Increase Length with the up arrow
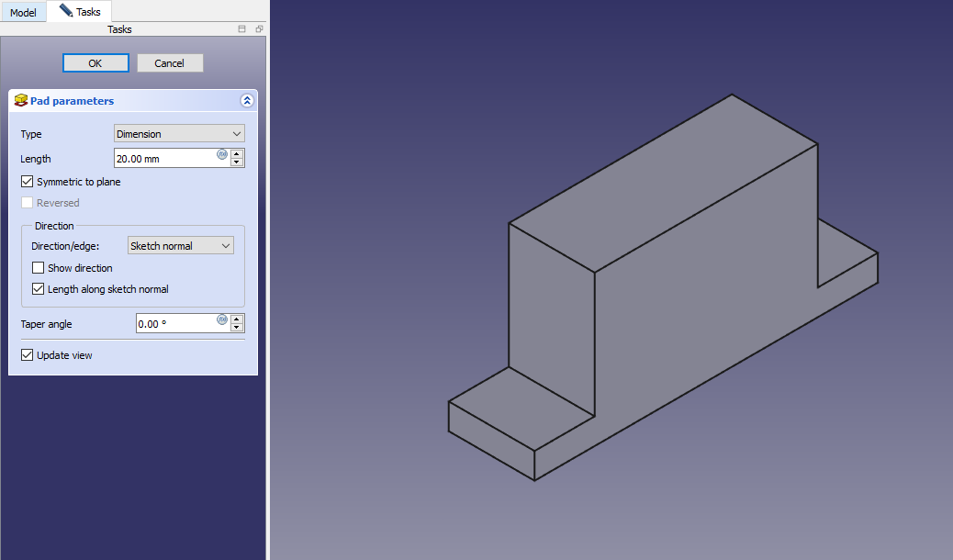Image resolution: width=953 pixels, height=560 pixels. coord(237,153)
